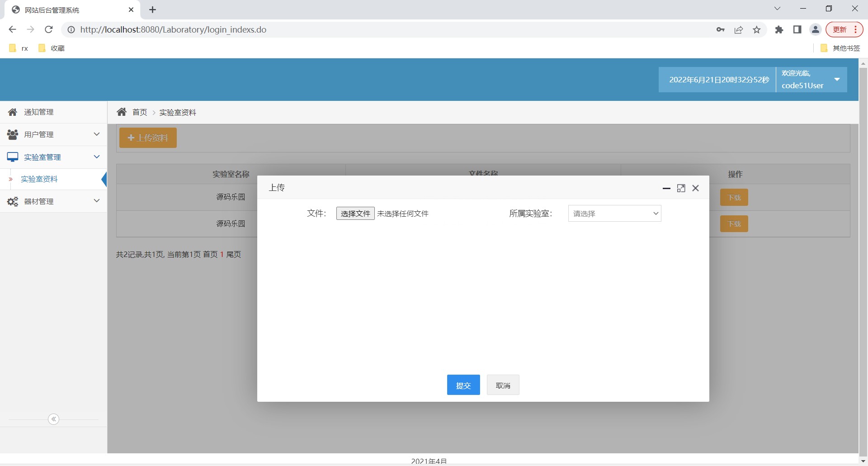The height and width of the screenshot is (466, 868).
Task: Click the 上传 dialog title bar text
Action: [x=277, y=188]
